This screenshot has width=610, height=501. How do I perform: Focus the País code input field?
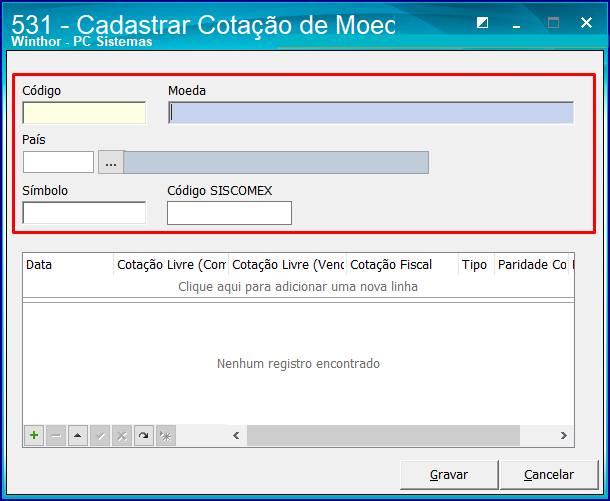pos(58,162)
